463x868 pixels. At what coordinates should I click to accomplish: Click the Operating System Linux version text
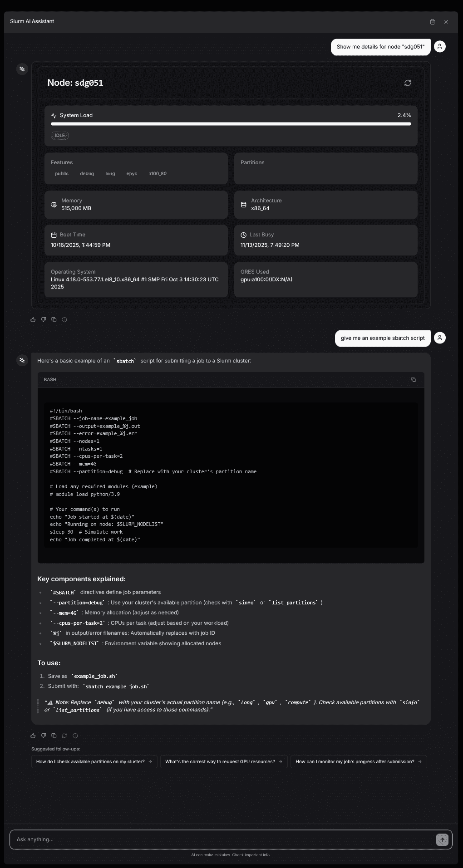pos(135,283)
